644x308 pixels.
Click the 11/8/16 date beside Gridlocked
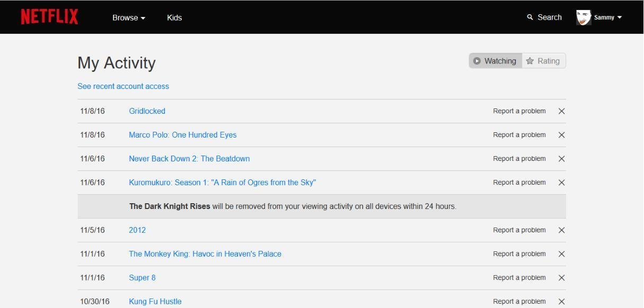coord(93,111)
